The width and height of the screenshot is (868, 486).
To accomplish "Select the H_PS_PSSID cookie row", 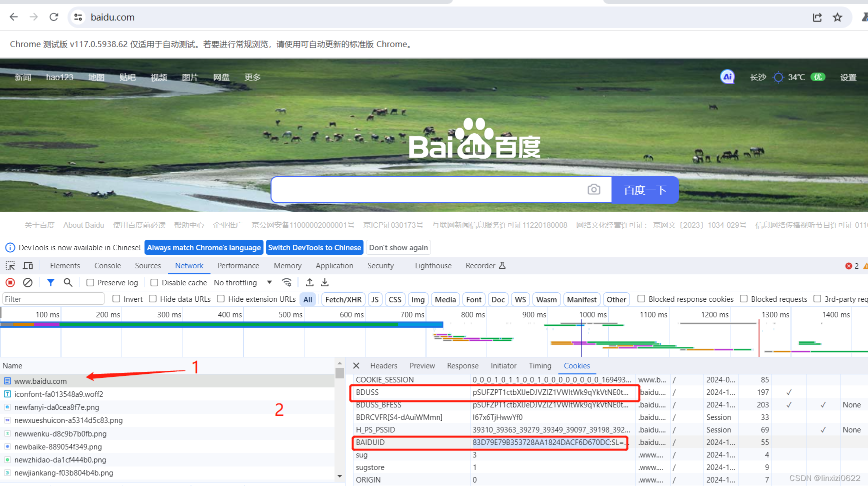I will point(610,430).
